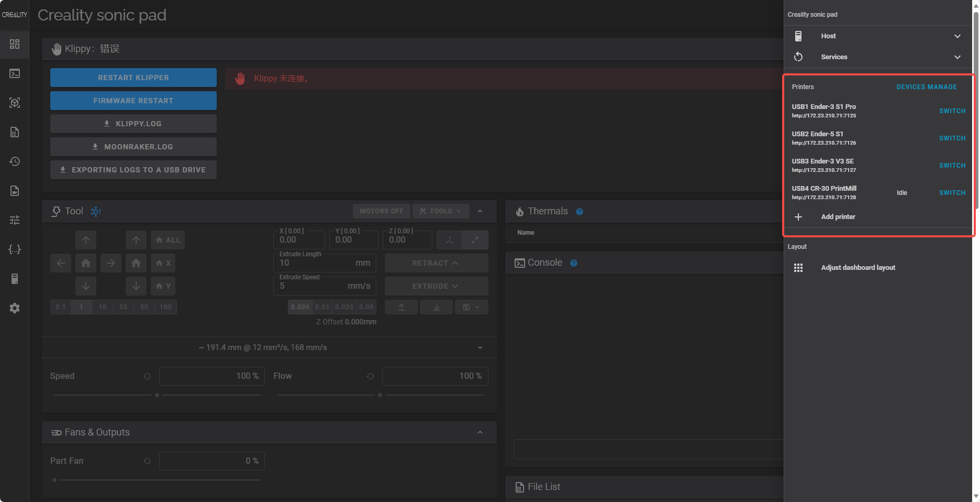Switch to USB1 Ender-3 S1 Pro
Image resolution: width=980 pixels, height=502 pixels.
(x=952, y=111)
